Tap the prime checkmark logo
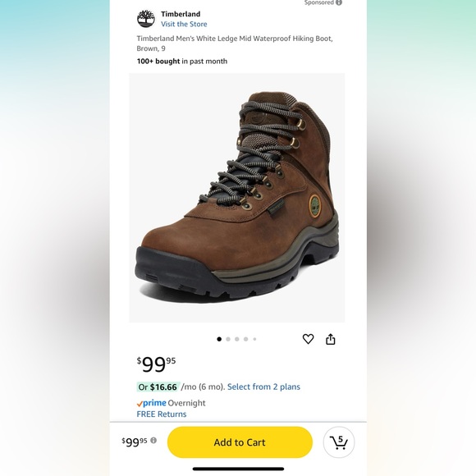476x476 pixels. [151, 403]
